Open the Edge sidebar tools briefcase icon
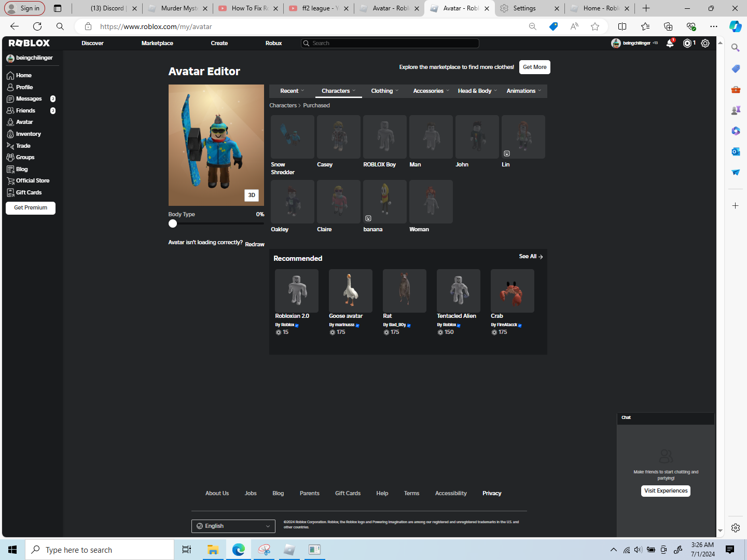 (736, 89)
